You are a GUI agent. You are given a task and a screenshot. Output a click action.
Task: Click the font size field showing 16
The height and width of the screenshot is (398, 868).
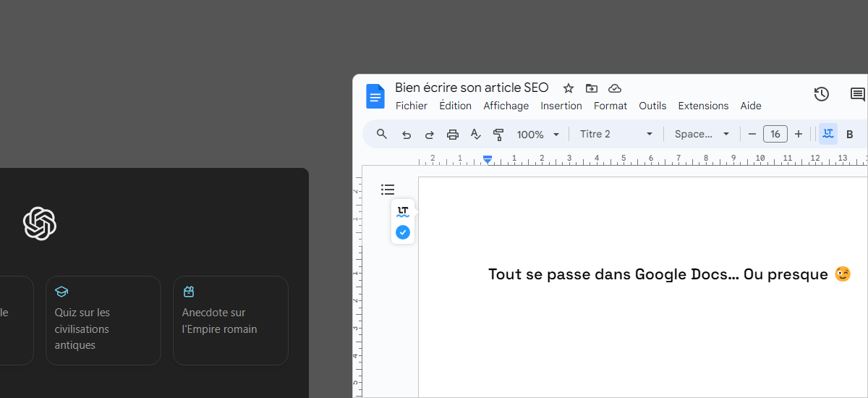tap(775, 134)
